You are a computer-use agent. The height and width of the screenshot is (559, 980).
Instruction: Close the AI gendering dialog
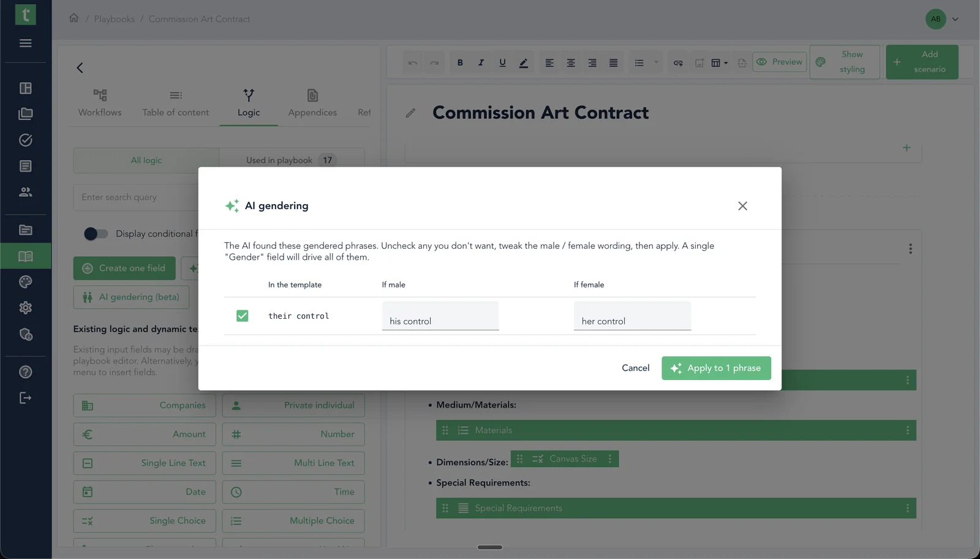pos(742,206)
